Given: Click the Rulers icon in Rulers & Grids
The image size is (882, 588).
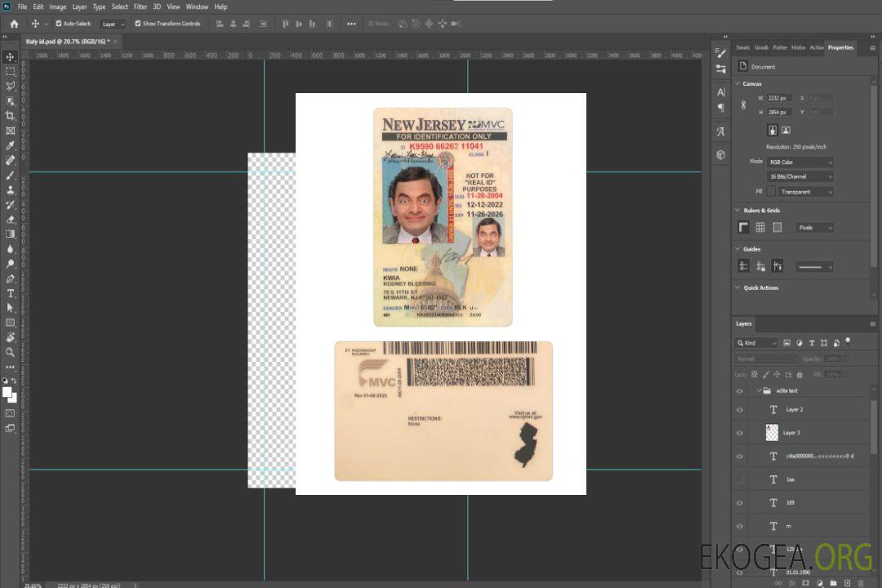Looking at the screenshot, I should (x=743, y=227).
